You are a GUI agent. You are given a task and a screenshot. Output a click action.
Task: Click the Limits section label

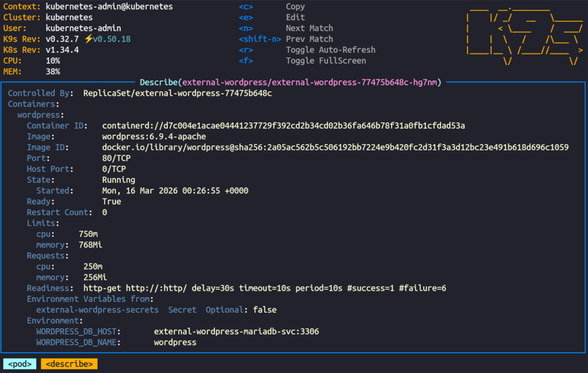click(42, 223)
